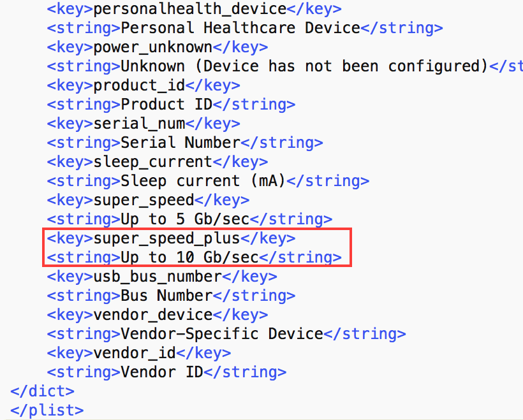Click the Bus Number string value
The width and height of the screenshot is (523, 420).
pos(166,296)
